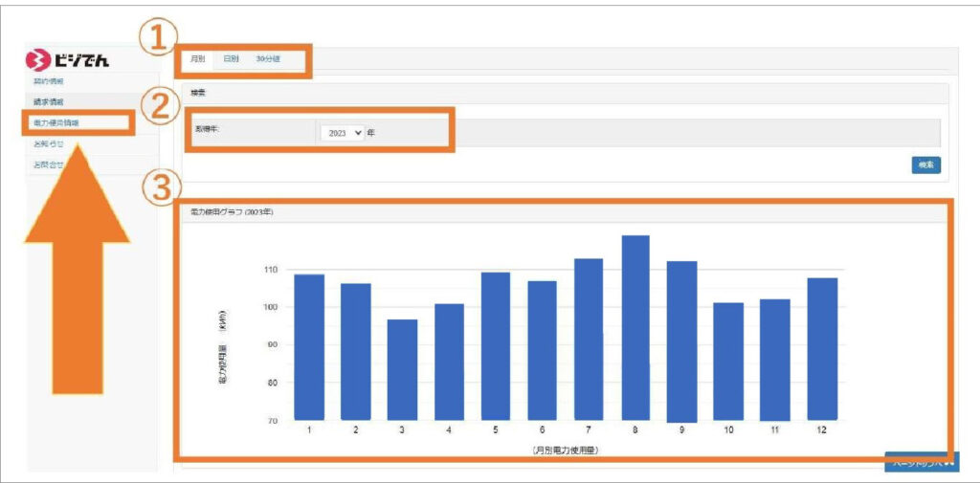The height and width of the screenshot is (483, 980).
Task: Open the 30分値 tab
Action: (270, 59)
